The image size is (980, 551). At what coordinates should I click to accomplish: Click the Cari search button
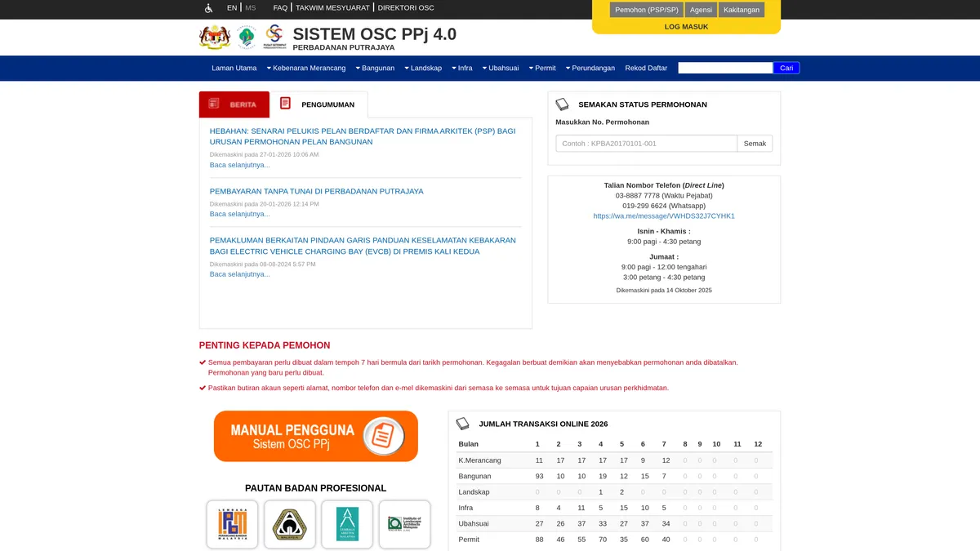pos(786,68)
